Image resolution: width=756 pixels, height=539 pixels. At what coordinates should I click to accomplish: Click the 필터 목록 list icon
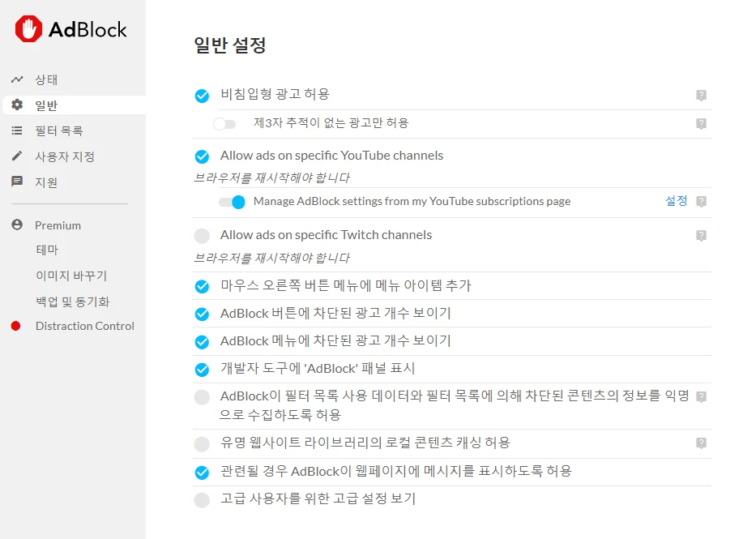(x=18, y=130)
